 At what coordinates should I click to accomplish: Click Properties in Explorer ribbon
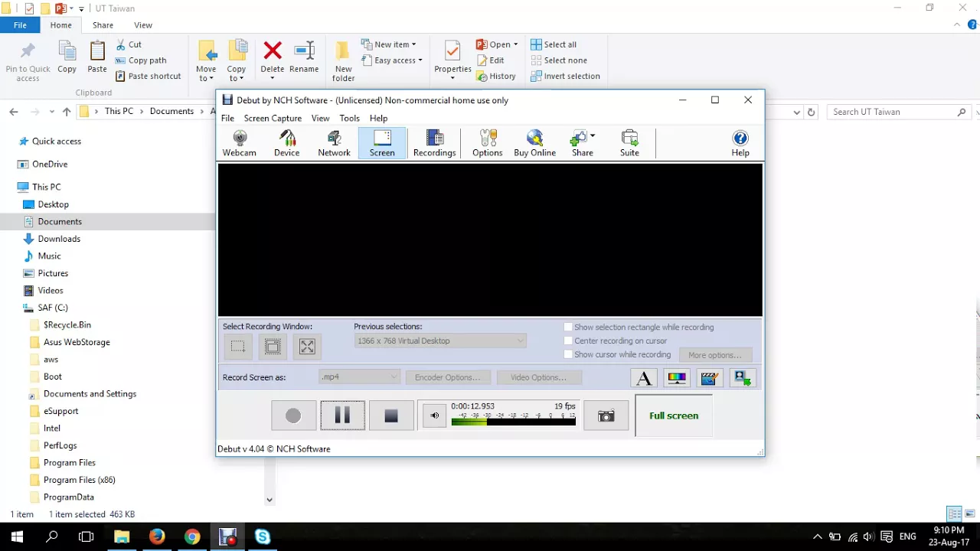452,60
